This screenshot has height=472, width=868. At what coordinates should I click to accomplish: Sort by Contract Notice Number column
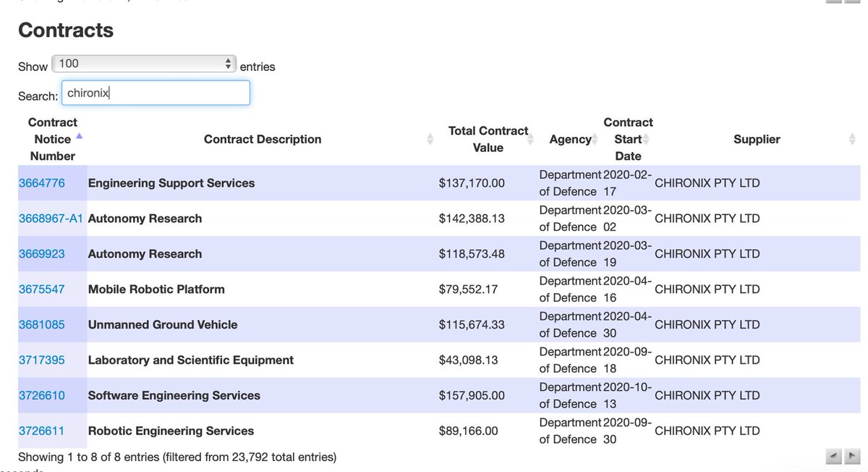[x=52, y=139]
